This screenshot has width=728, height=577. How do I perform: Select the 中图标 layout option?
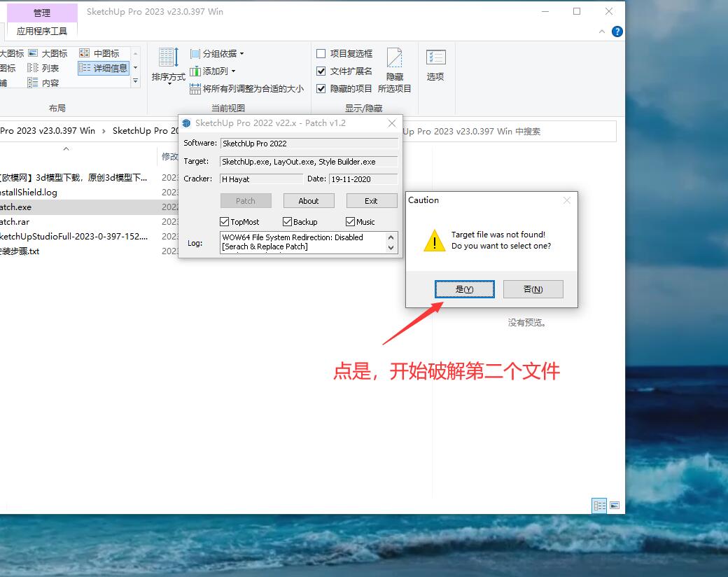point(99,53)
